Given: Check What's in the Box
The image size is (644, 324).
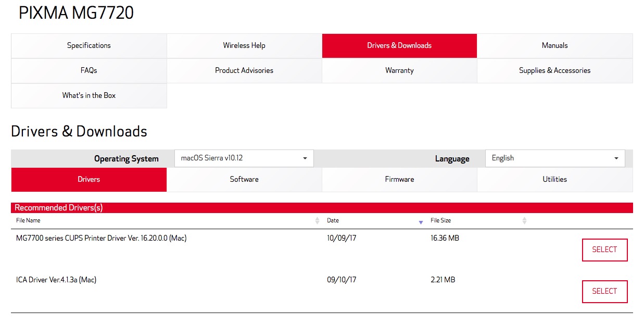Looking at the screenshot, I should pos(89,95).
